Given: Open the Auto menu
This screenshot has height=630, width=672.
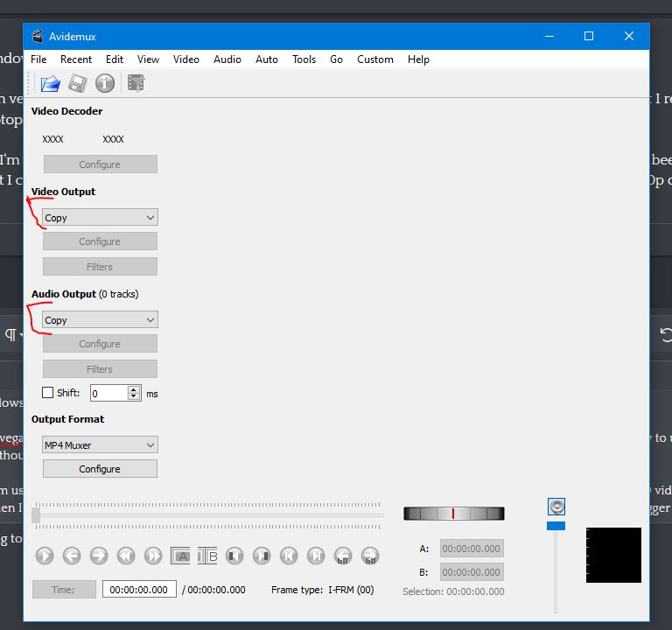Looking at the screenshot, I should tap(267, 59).
